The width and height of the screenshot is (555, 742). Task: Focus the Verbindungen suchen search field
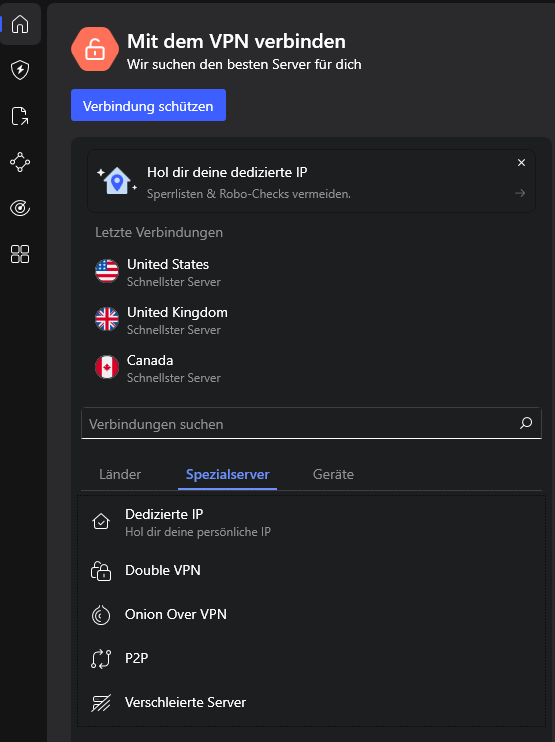pos(311,424)
